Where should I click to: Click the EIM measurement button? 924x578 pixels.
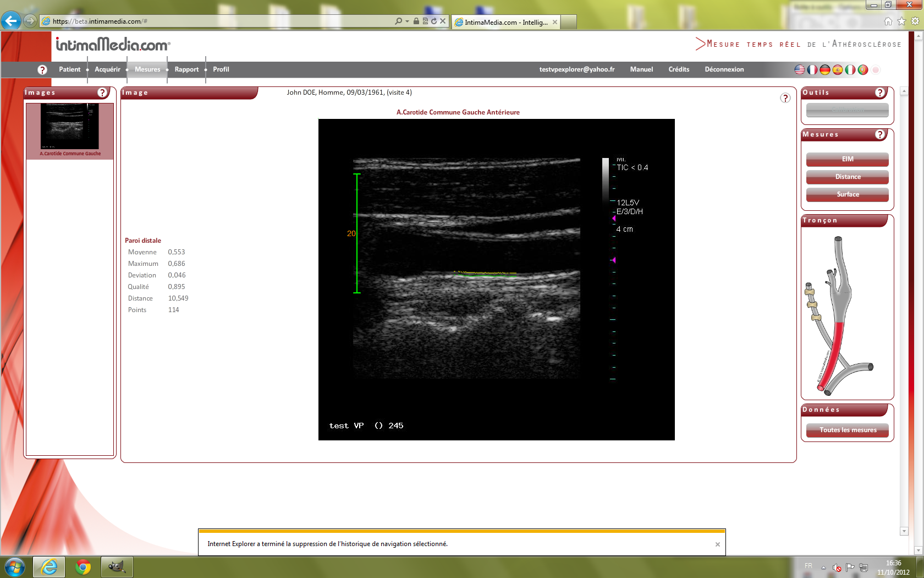point(847,159)
